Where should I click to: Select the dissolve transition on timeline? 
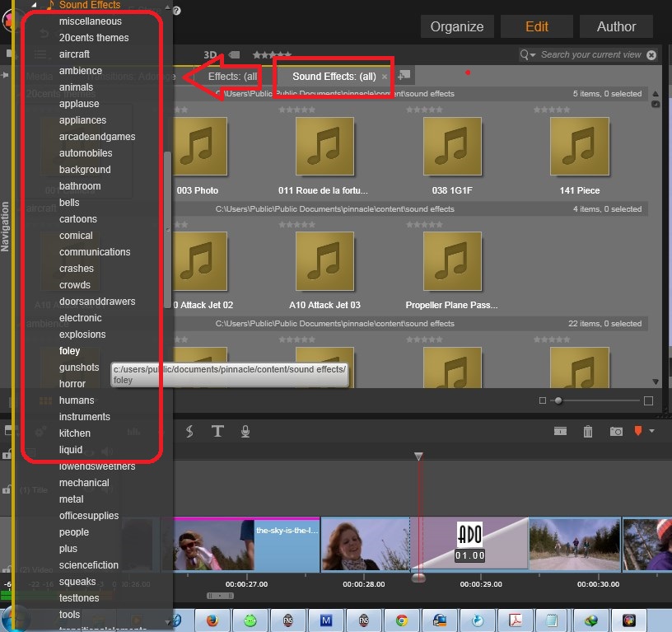click(x=469, y=545)
